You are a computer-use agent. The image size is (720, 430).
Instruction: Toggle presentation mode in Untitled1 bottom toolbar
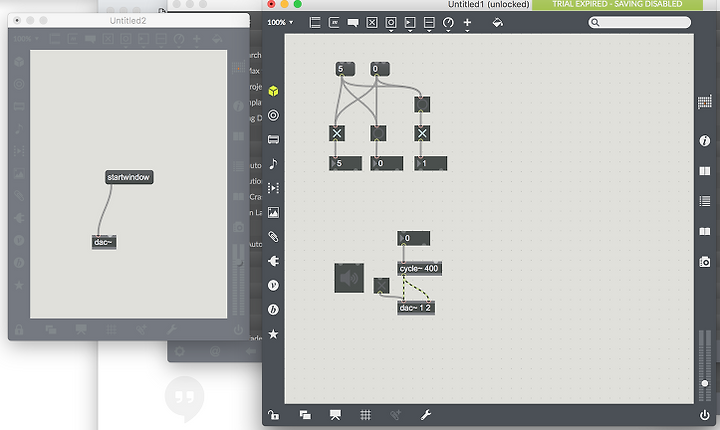(335, 415)
